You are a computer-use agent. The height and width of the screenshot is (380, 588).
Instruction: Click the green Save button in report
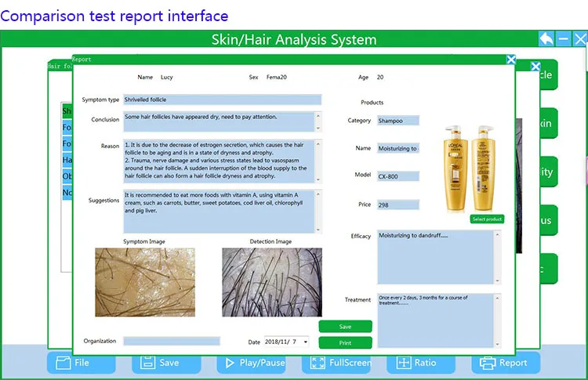tap(345, 326)
